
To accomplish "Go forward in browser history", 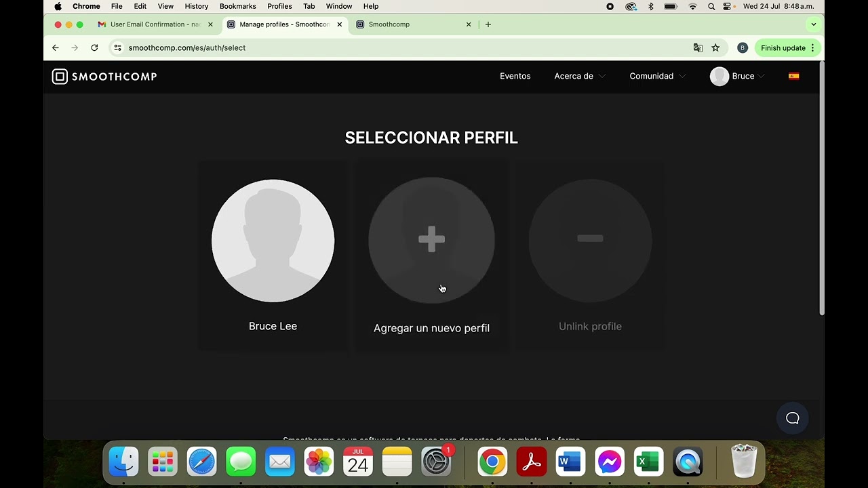I will (75, 48).
